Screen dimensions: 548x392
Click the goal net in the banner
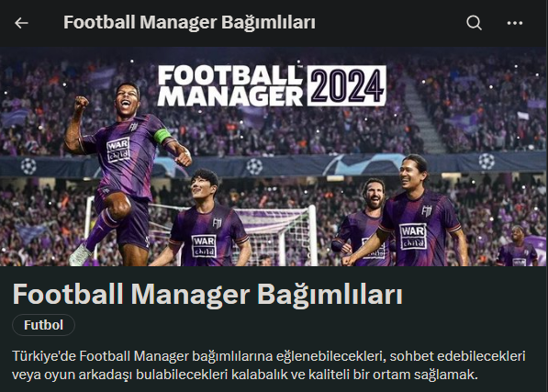(x=276, y=234)
